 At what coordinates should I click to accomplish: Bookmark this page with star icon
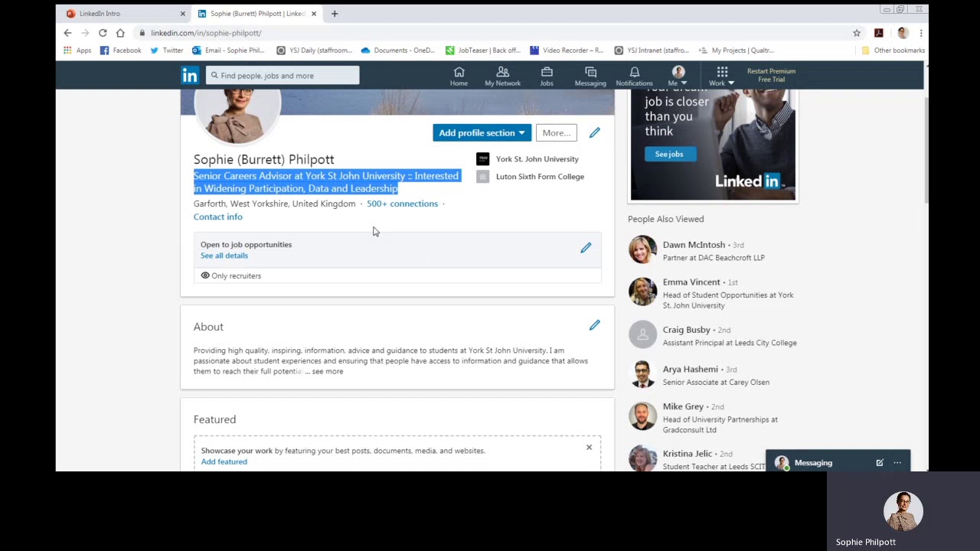(x=857, y=33)
